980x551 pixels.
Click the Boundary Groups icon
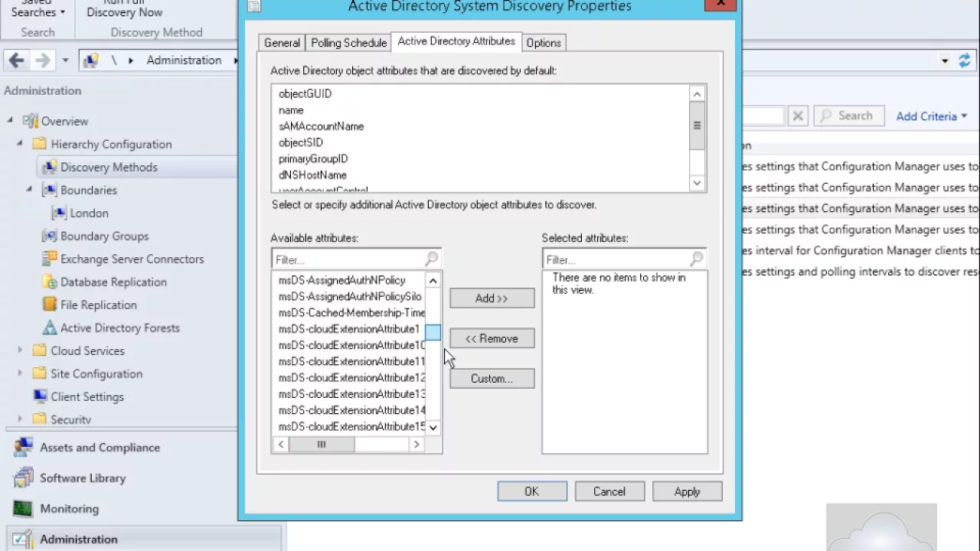point(50,236)
